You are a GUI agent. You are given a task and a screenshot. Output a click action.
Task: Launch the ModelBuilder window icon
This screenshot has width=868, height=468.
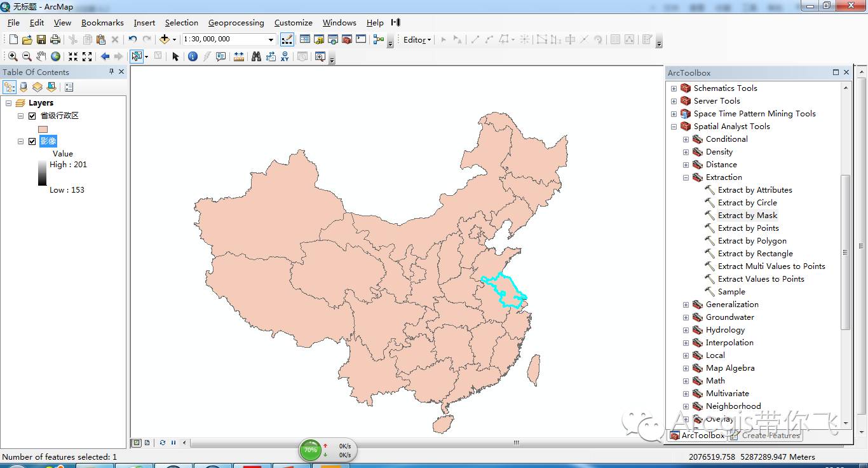point(379,39)
